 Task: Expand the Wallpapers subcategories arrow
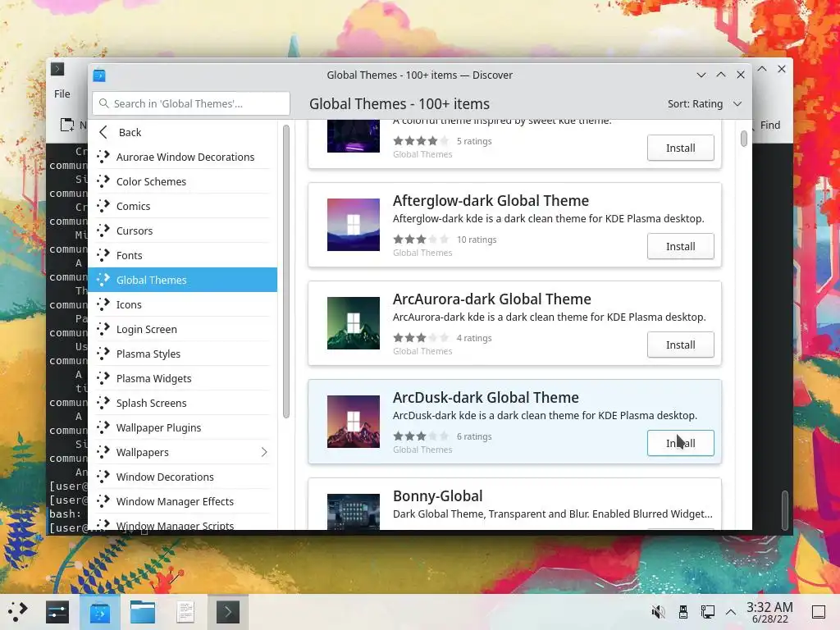coord(264,452)
